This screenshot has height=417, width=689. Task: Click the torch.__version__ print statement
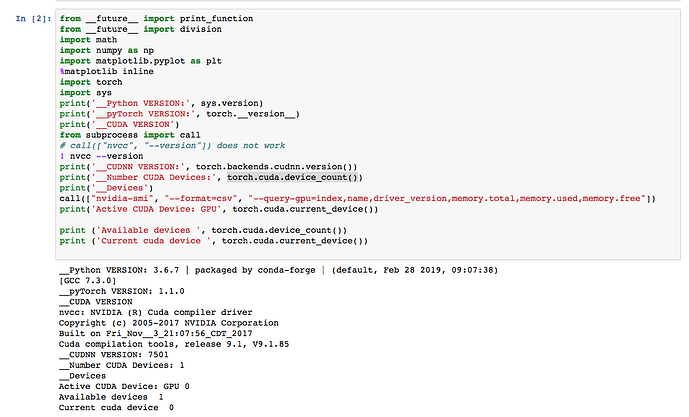180,114
